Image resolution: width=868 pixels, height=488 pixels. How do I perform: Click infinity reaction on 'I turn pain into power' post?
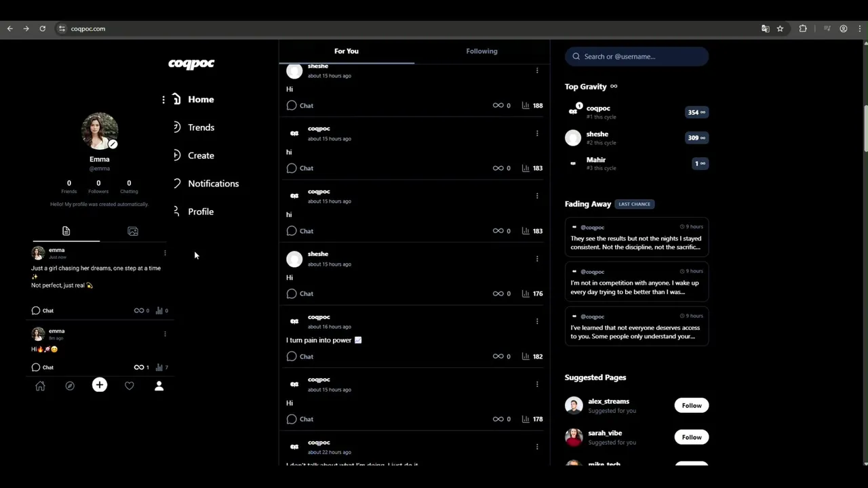[x=498, y=357]
